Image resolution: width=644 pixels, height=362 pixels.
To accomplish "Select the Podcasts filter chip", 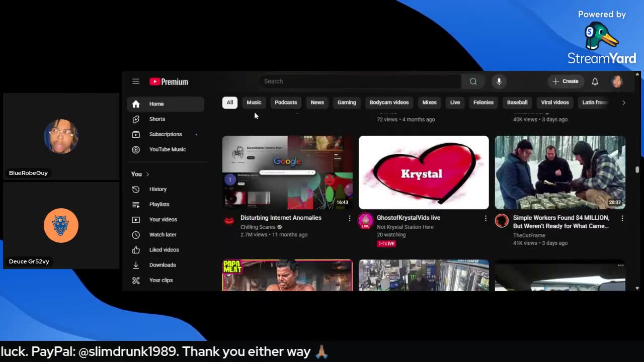I will [286, 103].
